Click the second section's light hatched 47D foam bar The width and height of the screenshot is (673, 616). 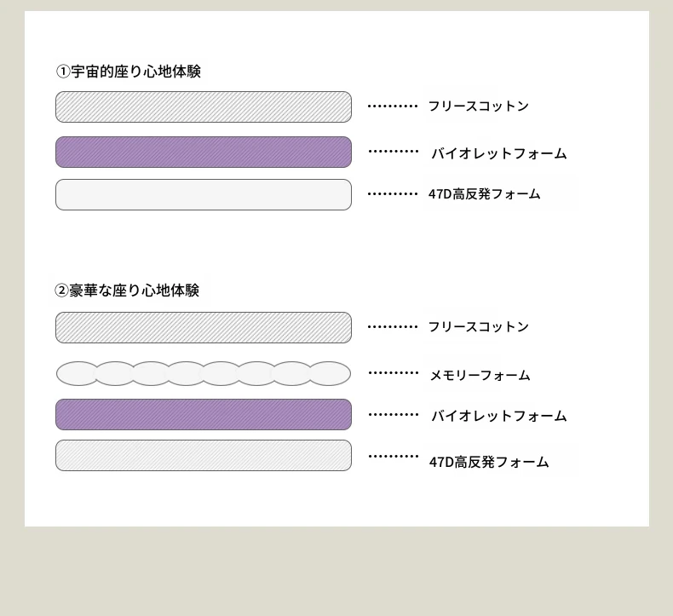tap(204, 455)
